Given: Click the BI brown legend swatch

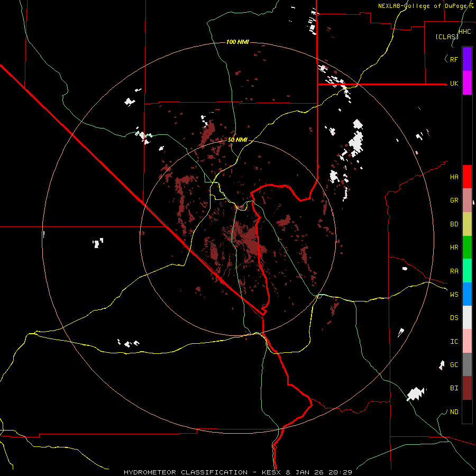Looking at the screenshot, I should (467, 388).
